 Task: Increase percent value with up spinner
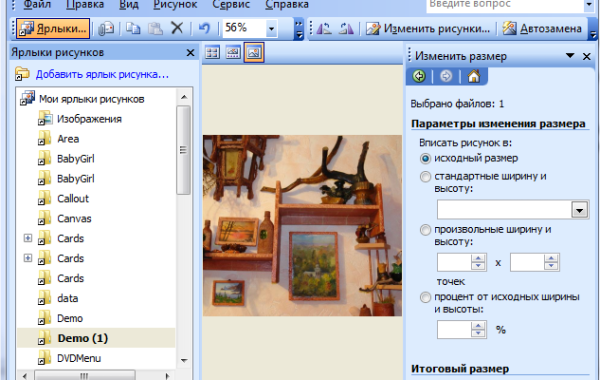click(x=478, y=325)
